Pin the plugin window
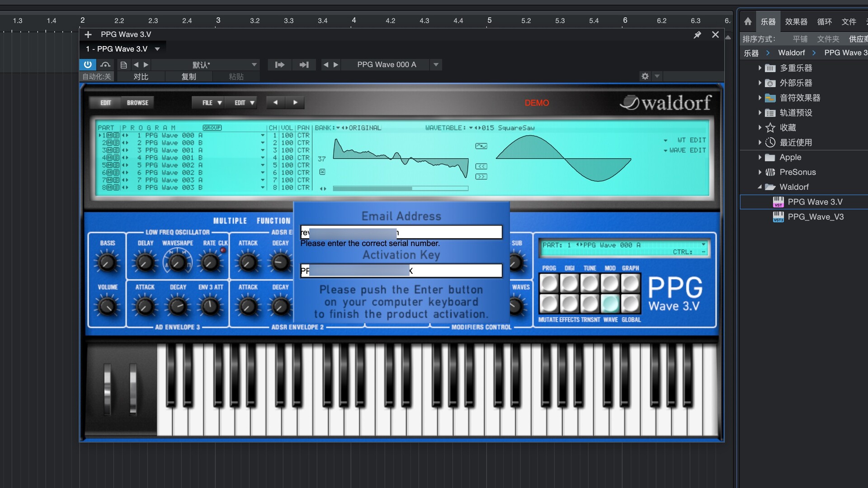 pos(698,35)
